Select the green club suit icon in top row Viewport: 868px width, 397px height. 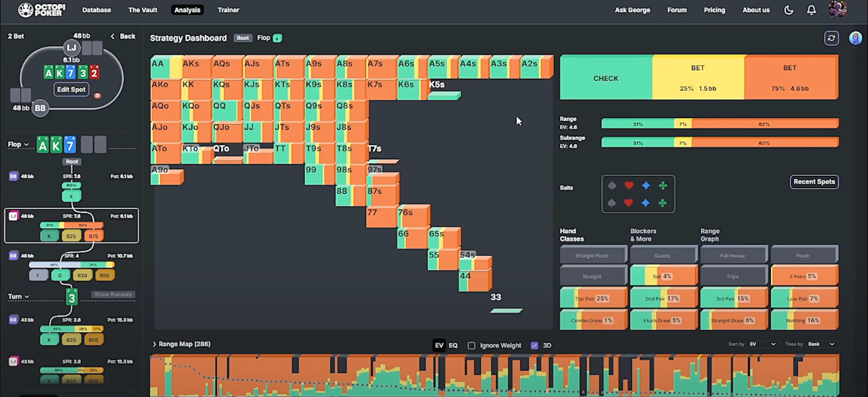coord(663,185)
